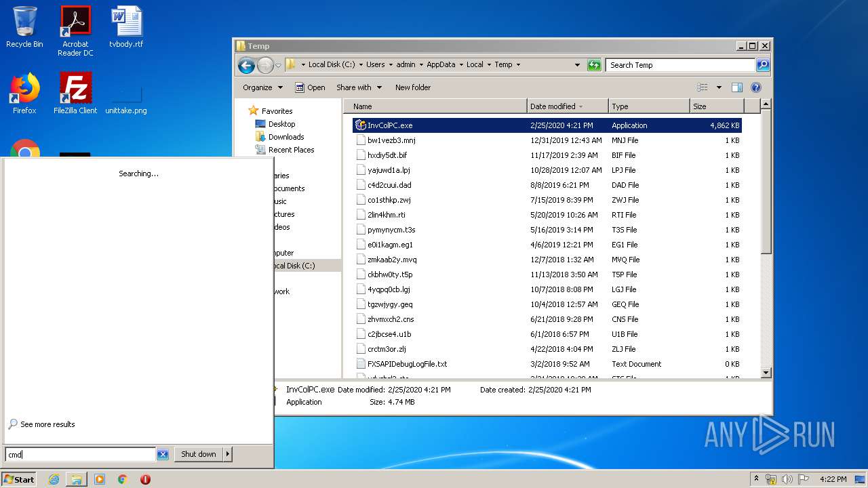Click in the Search Temp field
868x488 pixels.
tap(680, 65)
